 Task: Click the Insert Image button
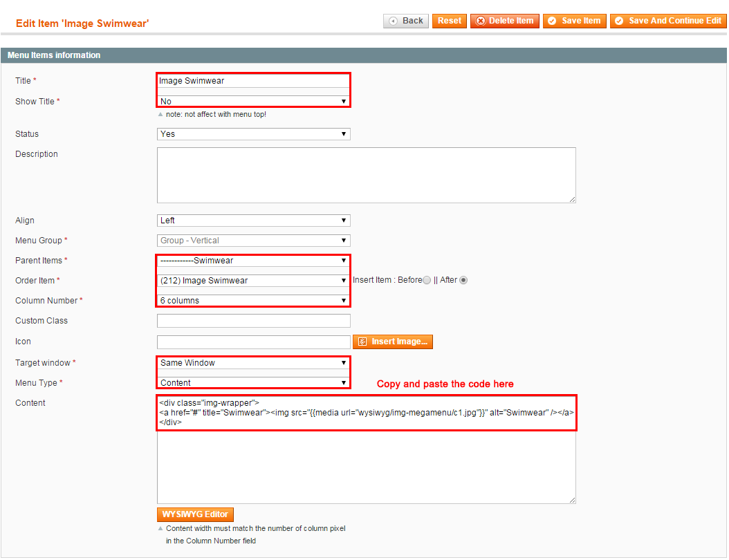pos(393,342)
